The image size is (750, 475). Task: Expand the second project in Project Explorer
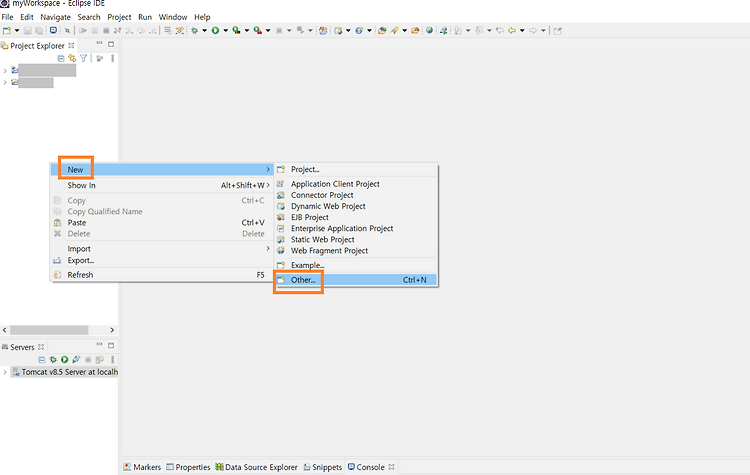pyautogui.click(x=5, y=83)
